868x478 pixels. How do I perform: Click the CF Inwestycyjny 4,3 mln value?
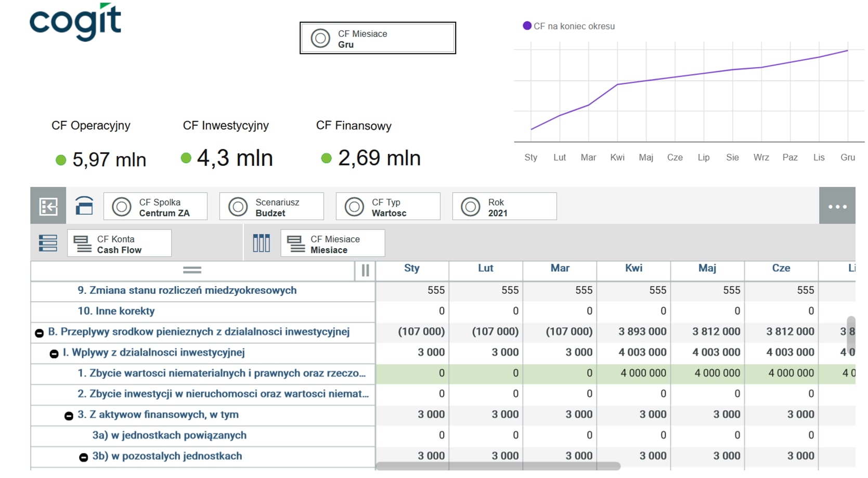[x=235, y=158]
